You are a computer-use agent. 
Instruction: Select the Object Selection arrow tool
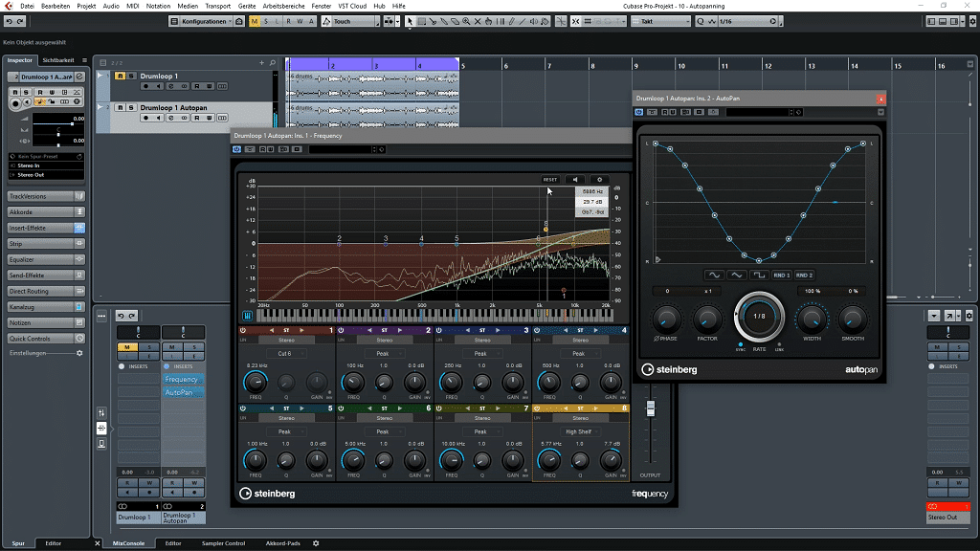[x=410, y=21]
